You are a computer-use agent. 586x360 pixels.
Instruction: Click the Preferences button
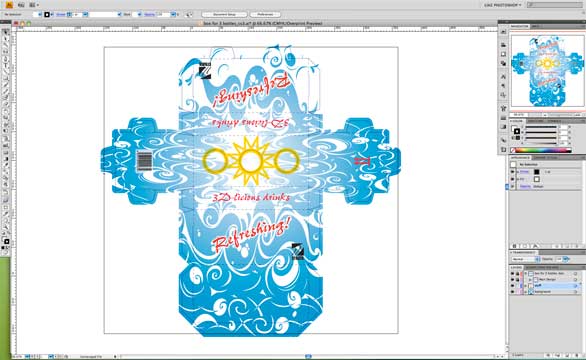click(265, 15)
